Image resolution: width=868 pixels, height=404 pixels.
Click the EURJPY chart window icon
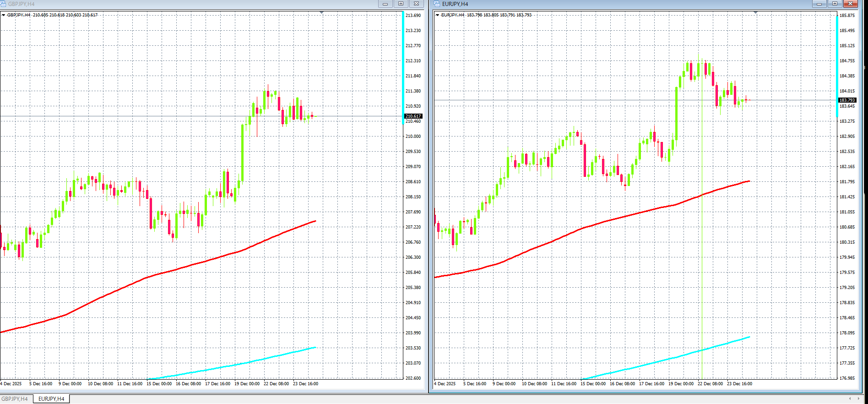437,4
